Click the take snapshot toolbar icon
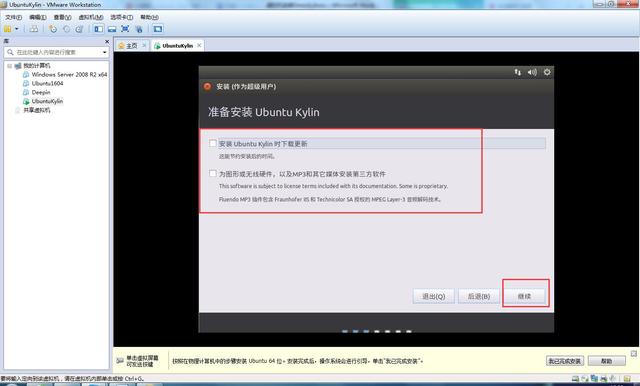This screenshot has width=640, height=386. (x=53, y=29)
